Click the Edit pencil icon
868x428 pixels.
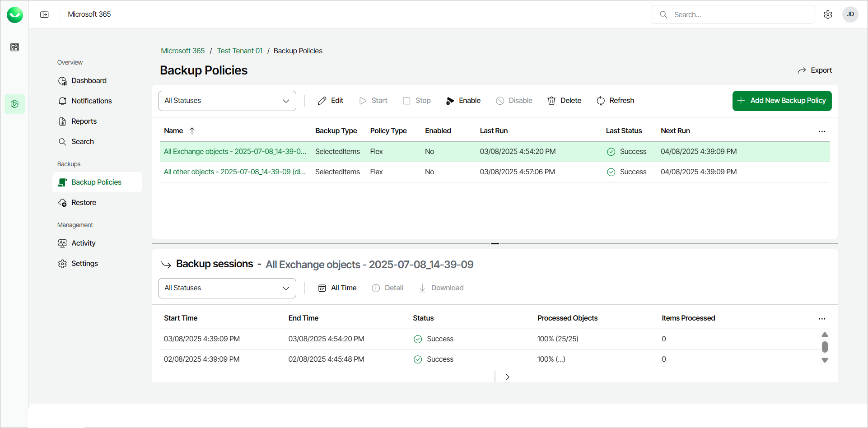pos(322,101)
